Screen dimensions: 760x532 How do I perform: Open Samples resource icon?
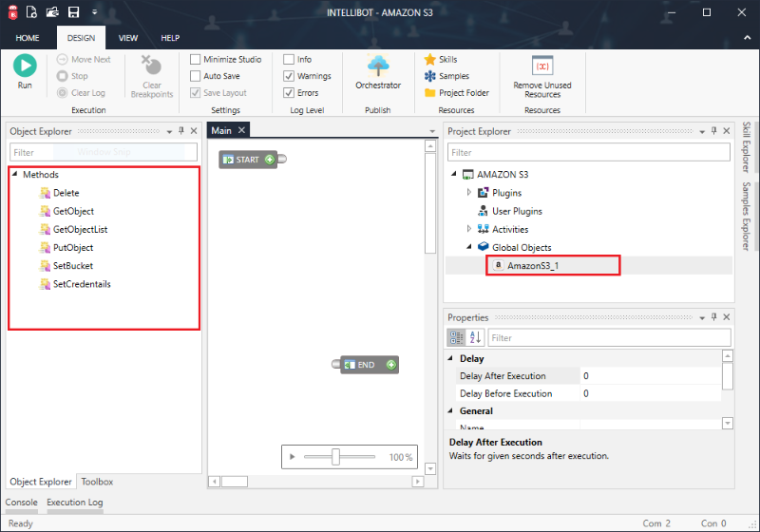pyautogui.click(x=430, y=76)
